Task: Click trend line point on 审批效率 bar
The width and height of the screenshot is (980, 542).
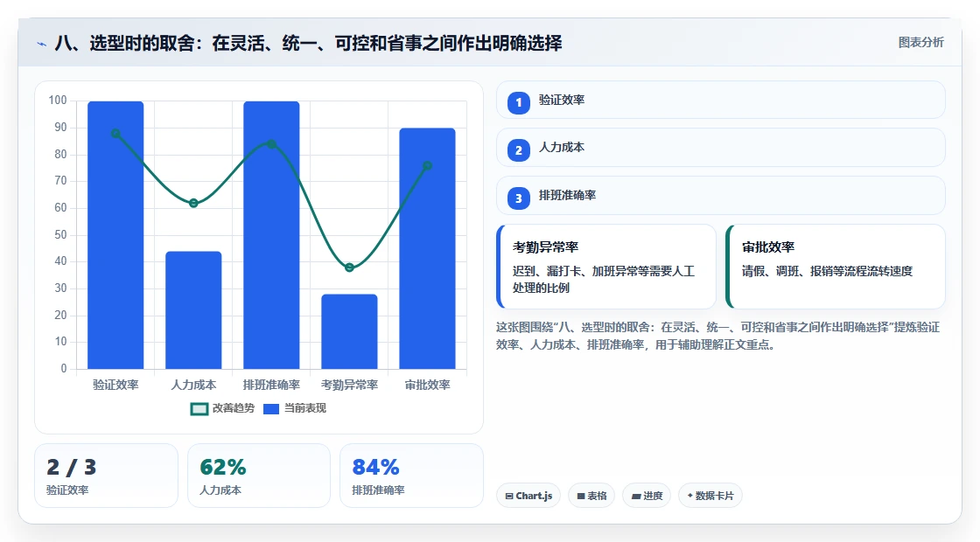Action: tap(428, 165)
